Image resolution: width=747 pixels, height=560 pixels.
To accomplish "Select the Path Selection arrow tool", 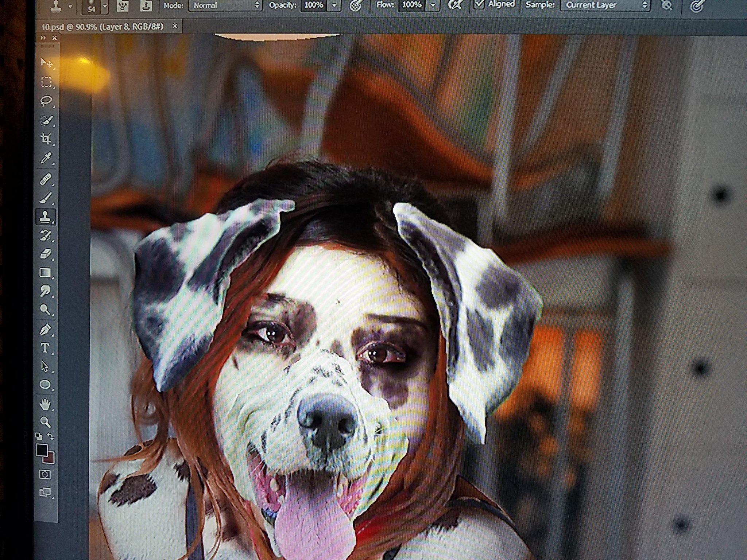I will (45, 366).
